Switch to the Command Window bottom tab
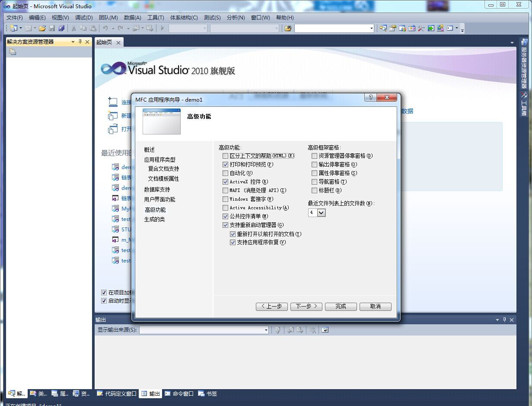This screenshot has height=406, width=532. tap(179, 393)
